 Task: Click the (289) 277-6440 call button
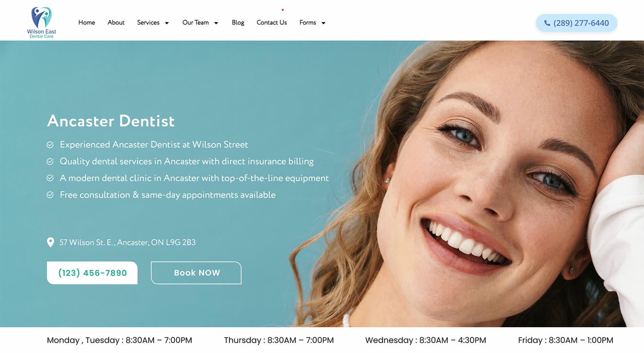click(576, 23)
